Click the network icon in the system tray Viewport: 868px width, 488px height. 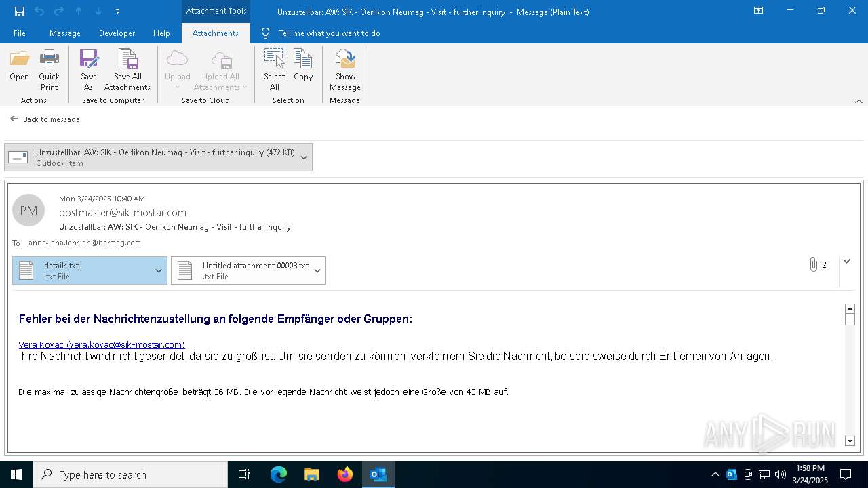[x=764, y=474]
